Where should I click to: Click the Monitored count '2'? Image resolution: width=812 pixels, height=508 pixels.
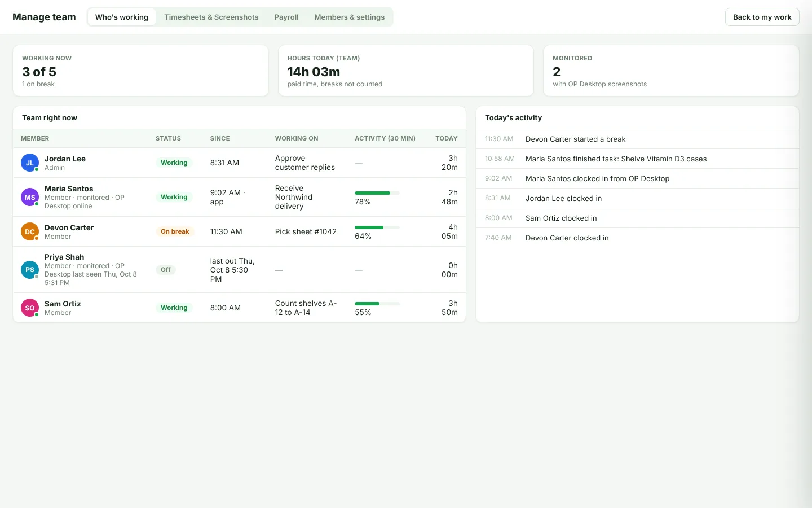557,72
